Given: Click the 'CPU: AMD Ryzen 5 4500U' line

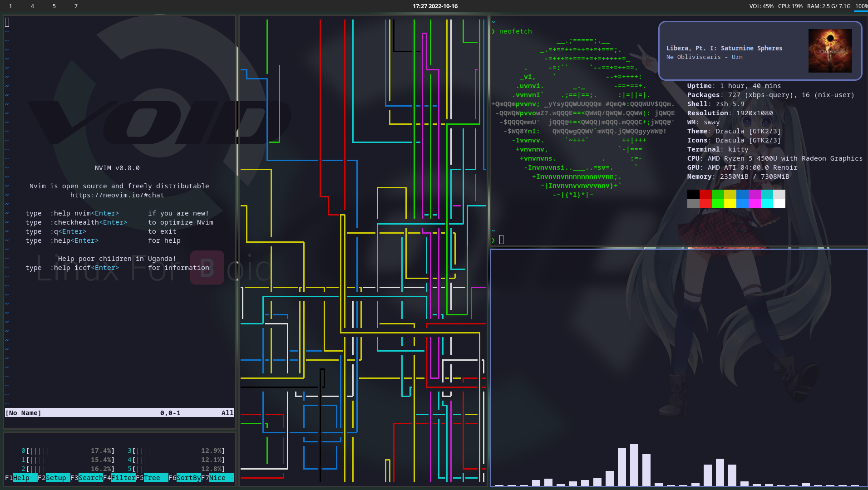Looking at the screenshot, I should [x=775, y=158].
